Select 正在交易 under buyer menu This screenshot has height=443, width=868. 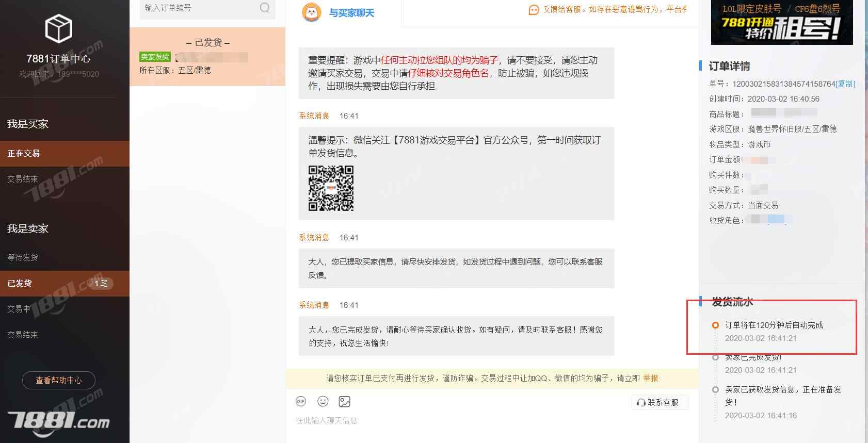[x=65, y=153]
